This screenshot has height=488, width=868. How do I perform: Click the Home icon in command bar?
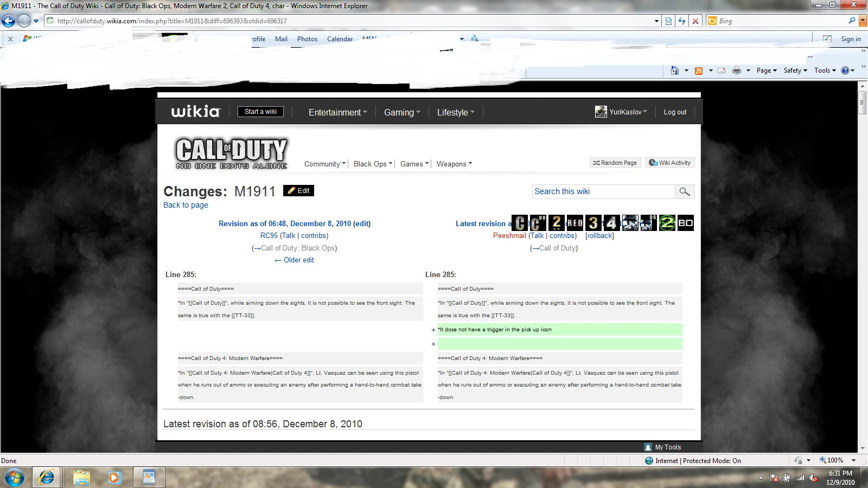[x=675, y=70]
